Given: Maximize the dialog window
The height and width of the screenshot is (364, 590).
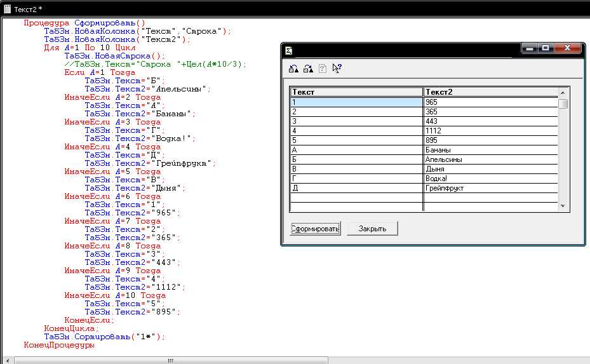Looking at the screenshot, I should [x=546, y=48].
